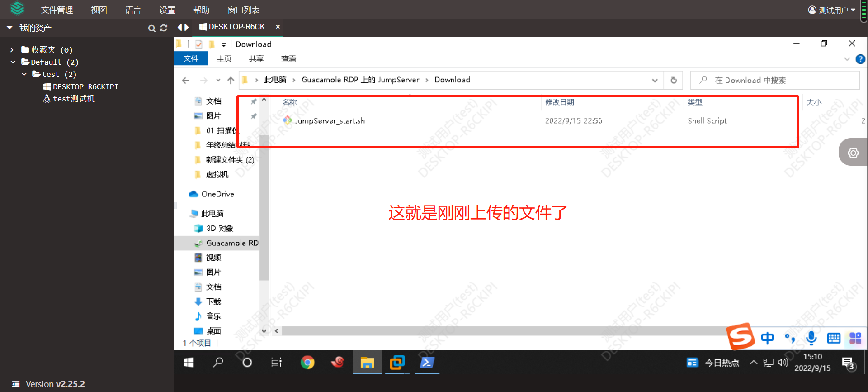This screenshot has width=868, height=392.
Task: Click 此电脑 breadcrumb in address bar
Action: [275, 80]
